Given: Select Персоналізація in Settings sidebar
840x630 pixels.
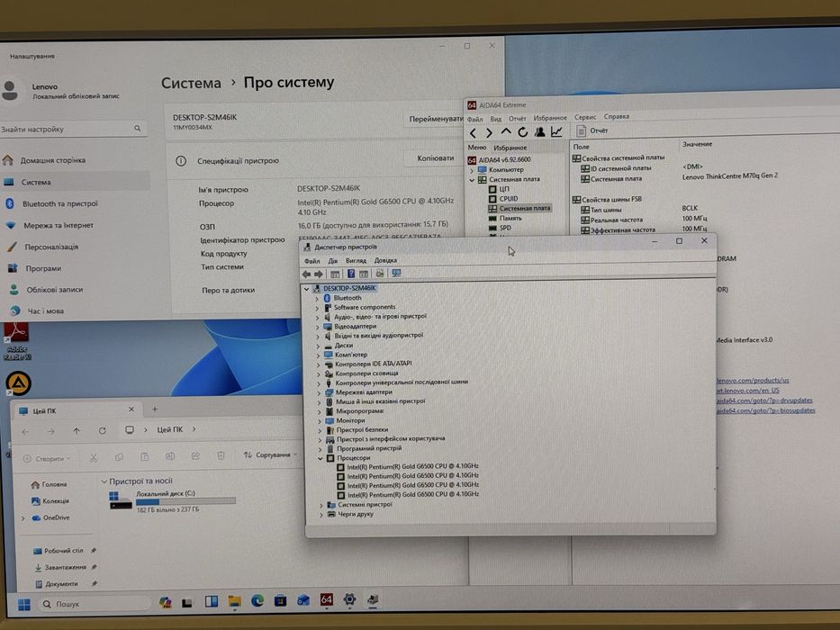Looking at the screenshot, I should [51, 247].
